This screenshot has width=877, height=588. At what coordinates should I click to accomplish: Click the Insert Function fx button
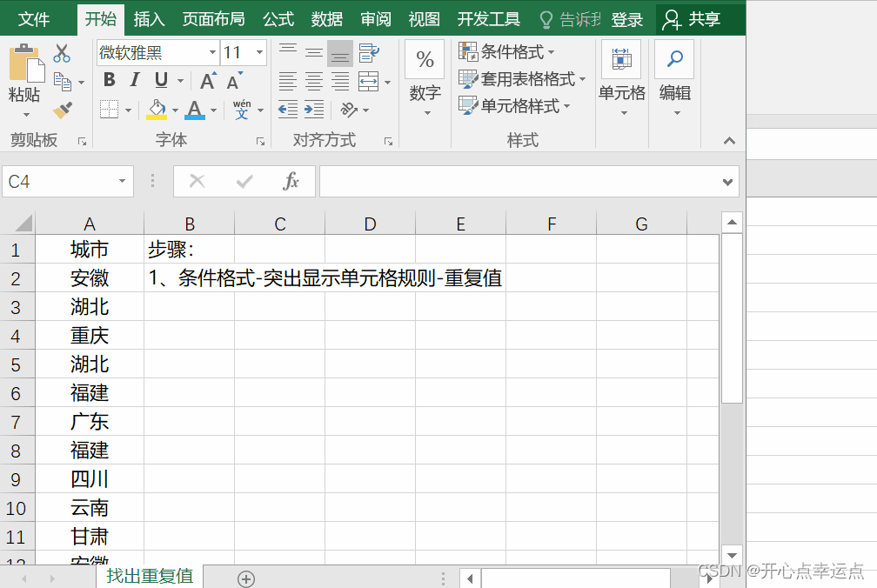point(291,181)
